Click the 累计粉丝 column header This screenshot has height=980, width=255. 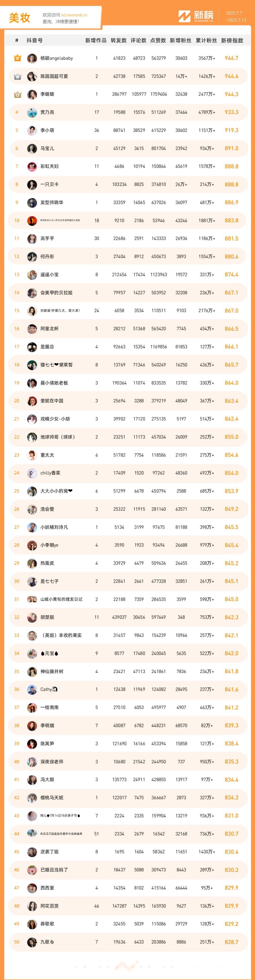(206, 40)
